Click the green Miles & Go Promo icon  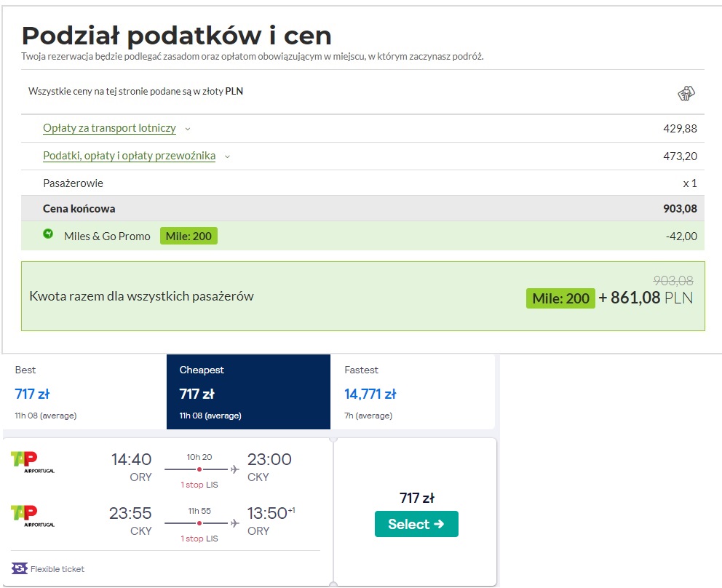(x=48, y=234)
